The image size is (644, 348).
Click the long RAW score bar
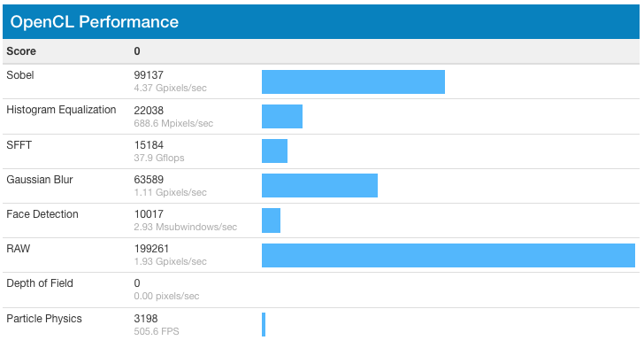point(448,255)
